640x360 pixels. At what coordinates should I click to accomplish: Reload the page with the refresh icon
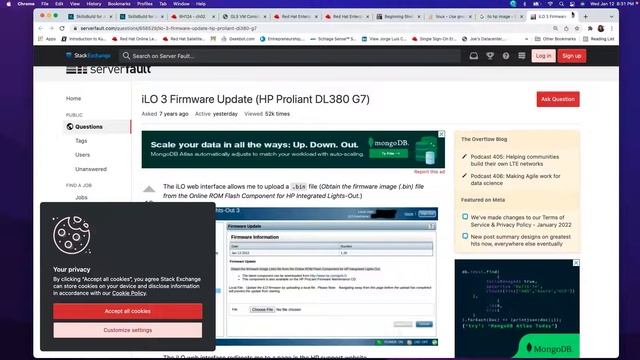click(62, 29)
